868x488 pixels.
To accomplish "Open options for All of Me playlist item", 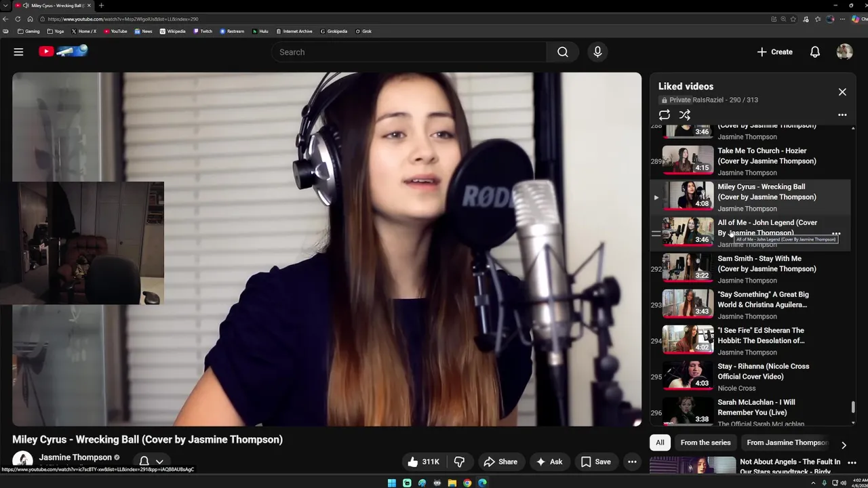I will click(x=836, y=234).
